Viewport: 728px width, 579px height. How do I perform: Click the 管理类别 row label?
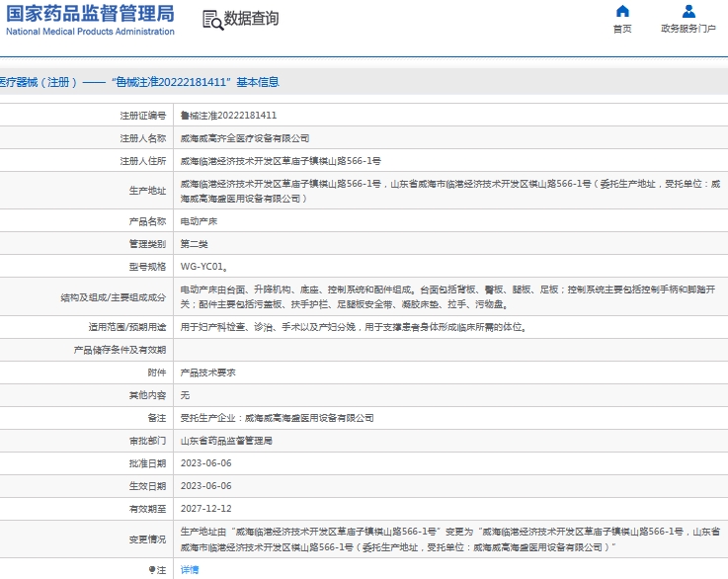147,244
